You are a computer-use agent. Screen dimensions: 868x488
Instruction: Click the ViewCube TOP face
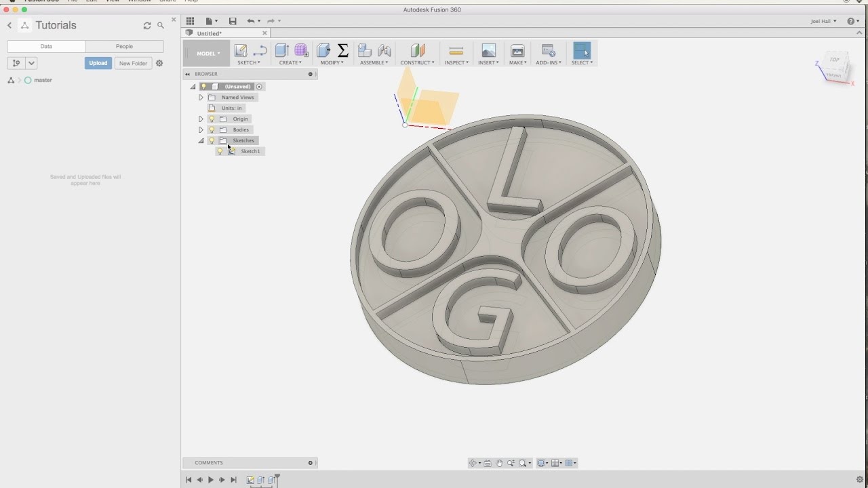click(835, 60)
